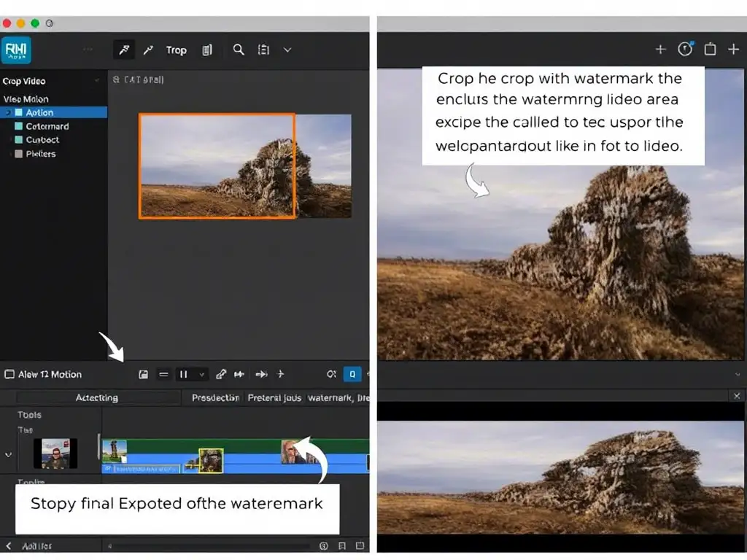
Task: Click the link edit icon in timeline toolbar
Action: click(x=221, y=374)
